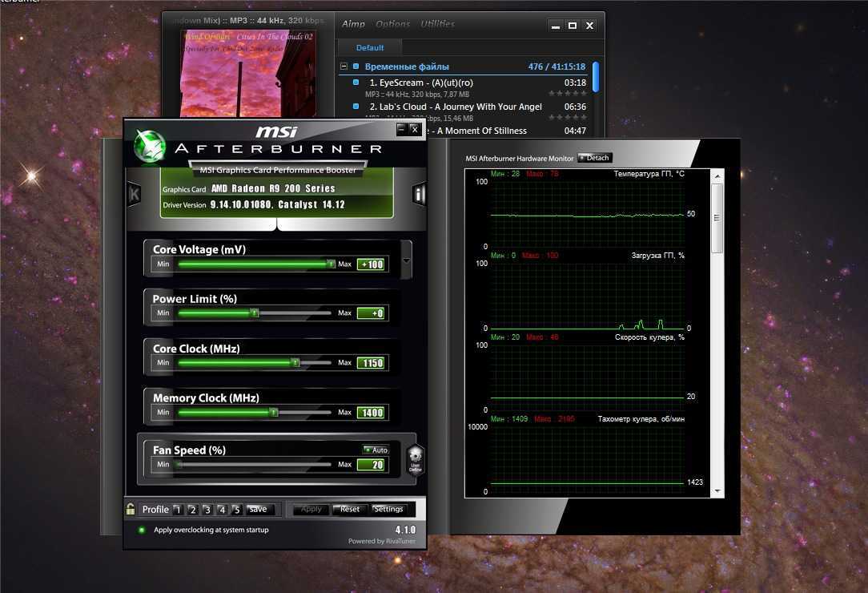868x593 pixels.
Task: Open the Kombustor K side button
Action: pos(134,194)
